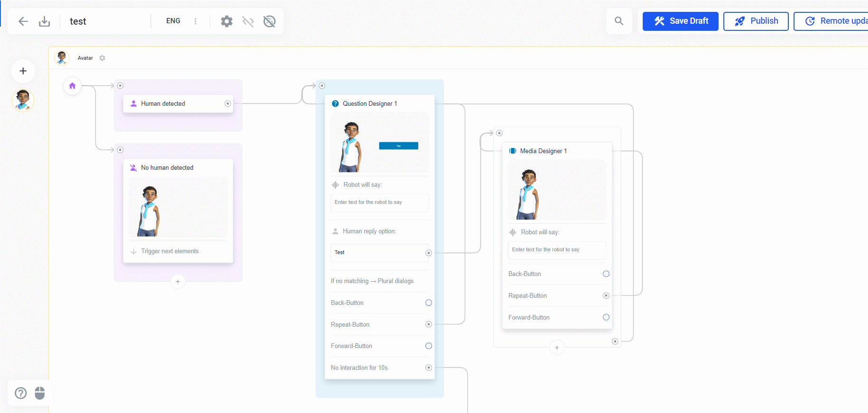Viewport: 868px width, 413px height.
Task: Click the down arrow icon beside Trigger next elements
Action: (134, 251)
